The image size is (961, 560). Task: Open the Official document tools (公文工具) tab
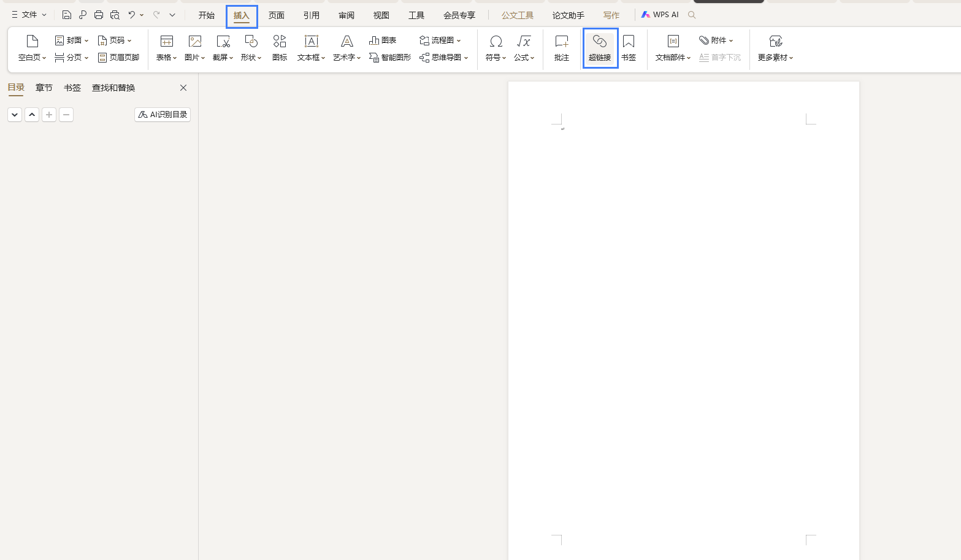click(x=518, y=15)
